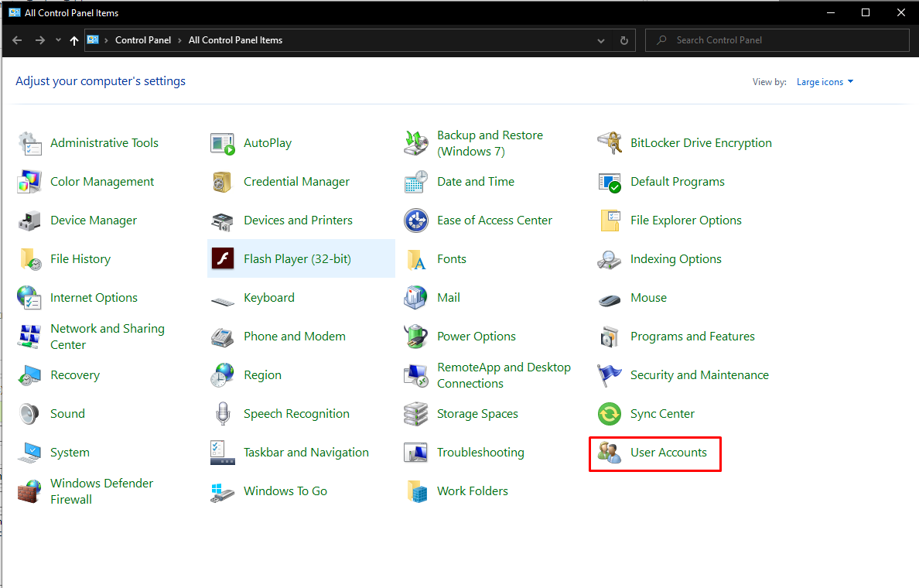
Task: Maximize the Control Panel window
Action: click(x=866, y=12)
